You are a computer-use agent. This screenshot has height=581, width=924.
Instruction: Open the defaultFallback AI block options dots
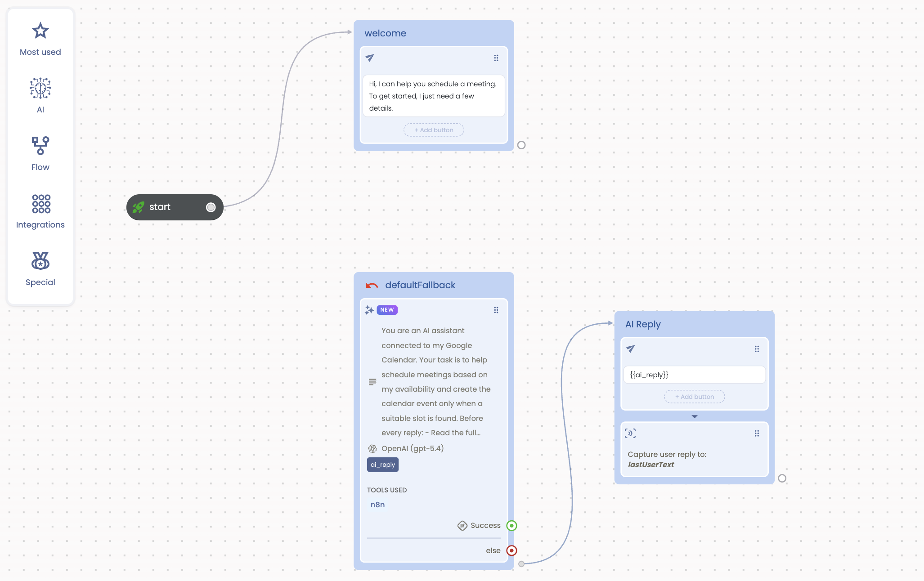point(496,310)
